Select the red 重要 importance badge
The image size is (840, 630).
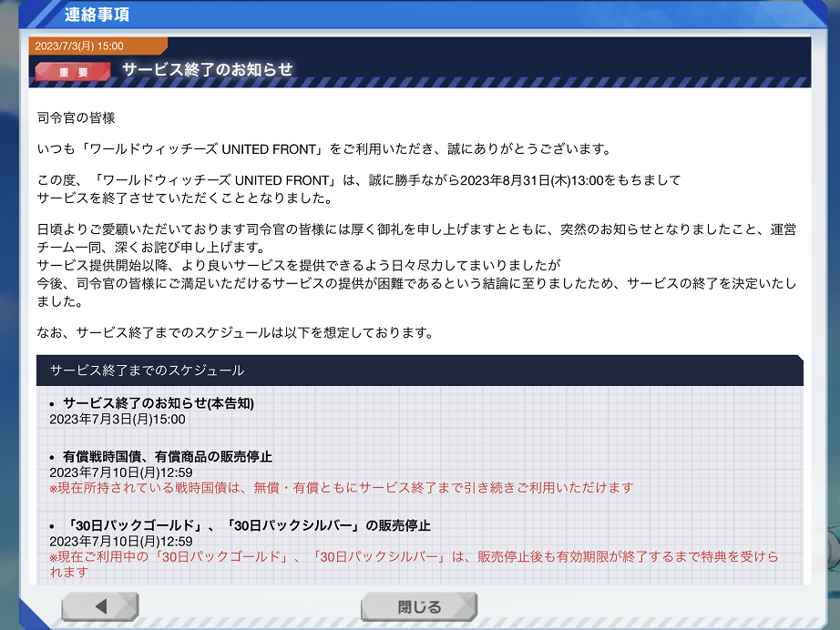pyautogui.click(x=73, y=72)
